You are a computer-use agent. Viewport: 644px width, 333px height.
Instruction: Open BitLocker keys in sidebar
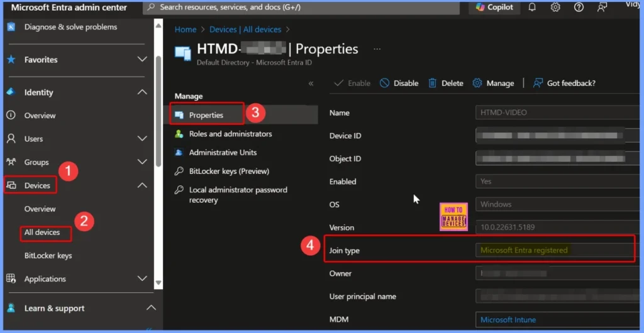pyautogui.click(x=48, y=256)
